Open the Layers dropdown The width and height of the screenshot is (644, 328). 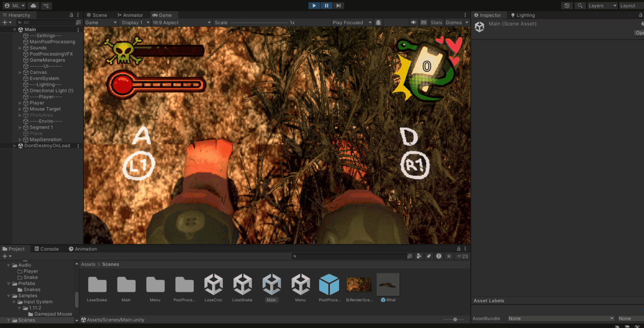click(603, 6)
